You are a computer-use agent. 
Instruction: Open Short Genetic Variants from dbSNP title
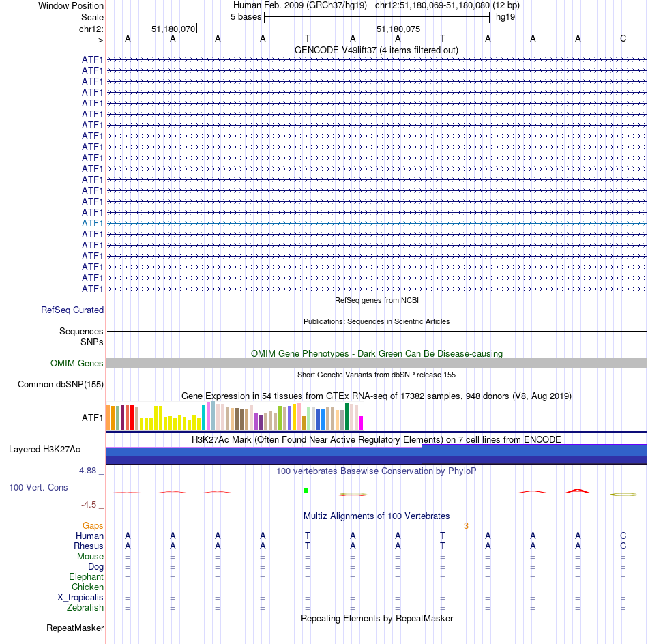[377, 375]
